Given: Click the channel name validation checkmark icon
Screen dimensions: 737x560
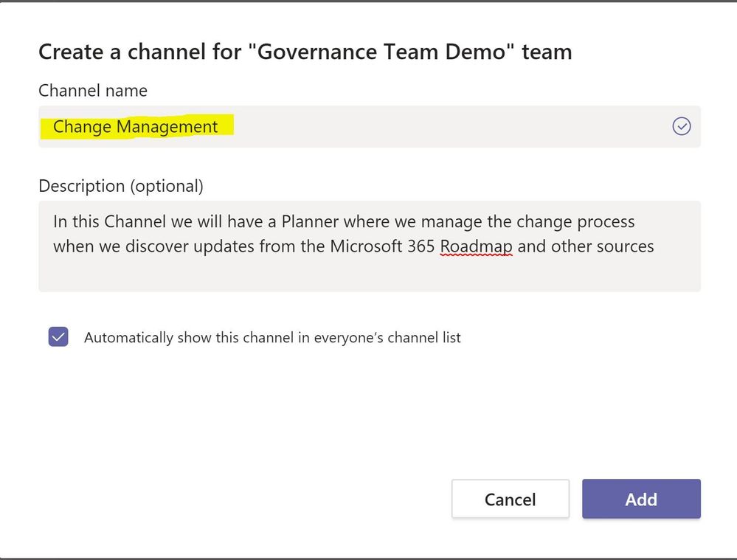Looking at the screenshot, I should [682, 127].
